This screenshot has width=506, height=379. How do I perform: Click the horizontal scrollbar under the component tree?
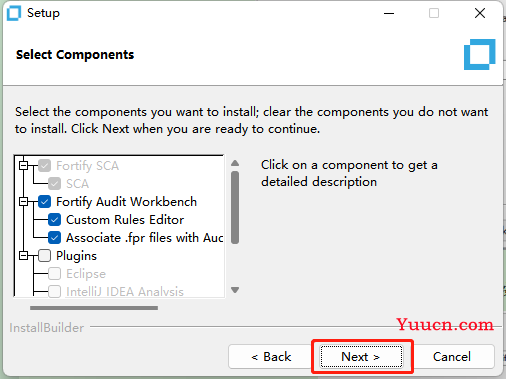(x=94, y=308)
